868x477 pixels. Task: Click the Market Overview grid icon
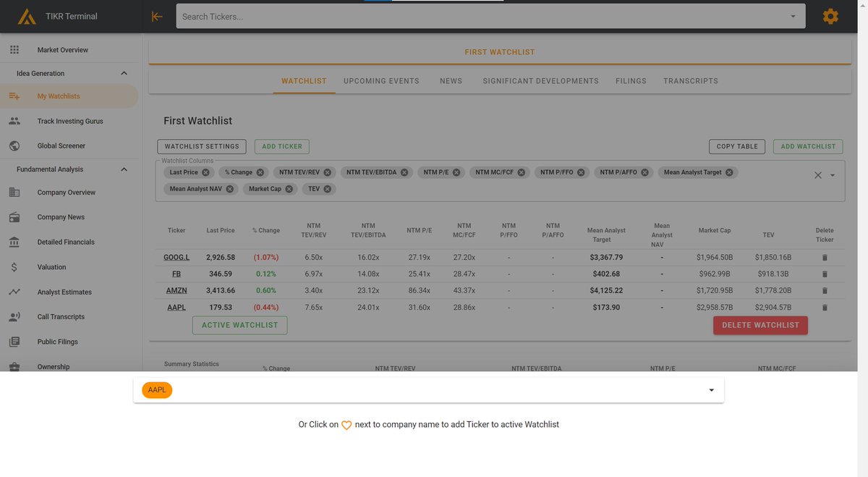click(14, 50)
